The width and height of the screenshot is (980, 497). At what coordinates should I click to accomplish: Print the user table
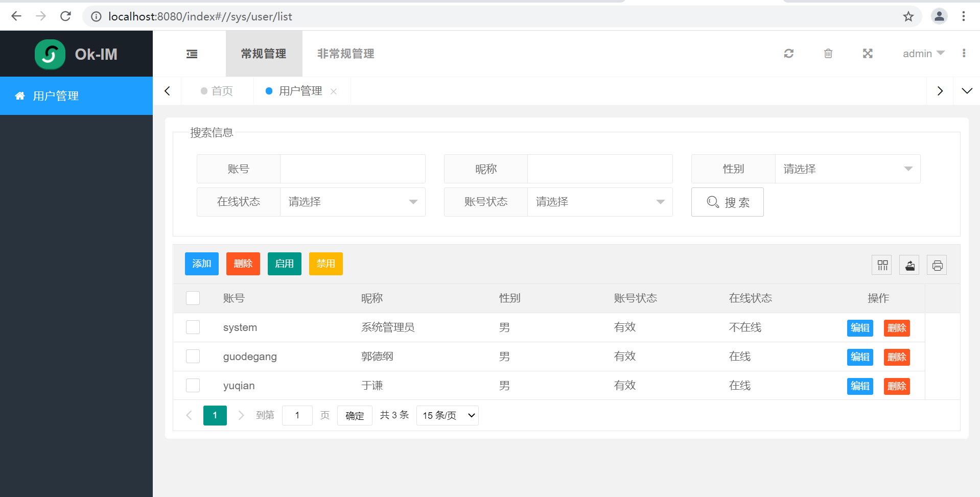pos(937,265)
